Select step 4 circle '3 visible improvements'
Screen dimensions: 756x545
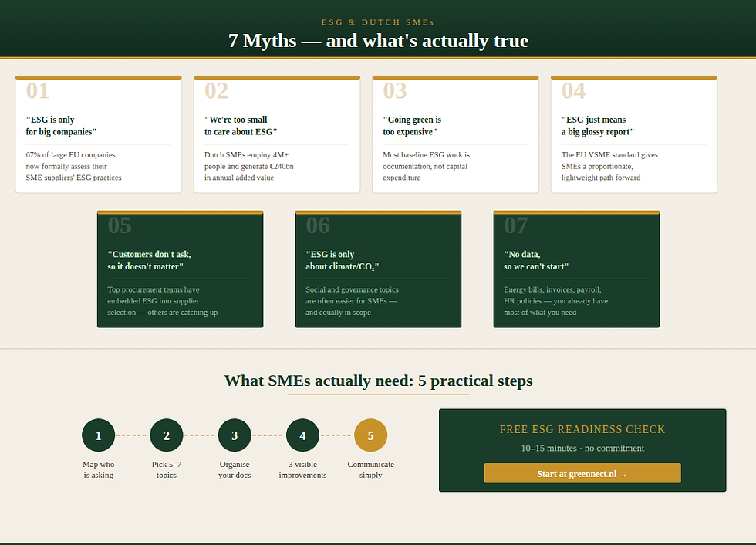click(302, 435)
